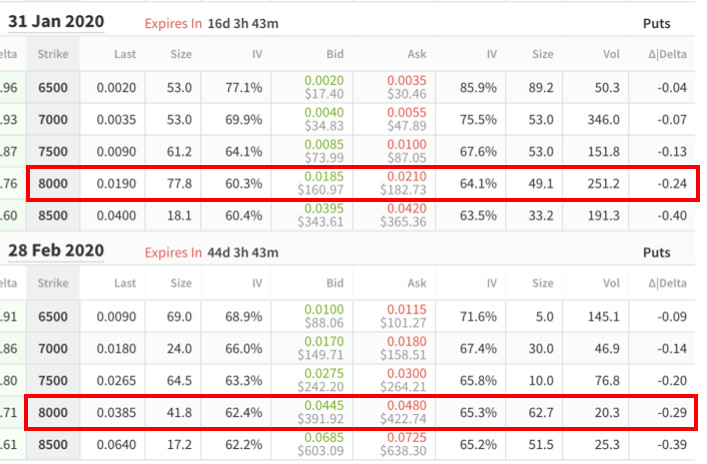707x464 pixels.
Task: Click the Vol column header under 31 Jan 2020
Action: [611, 54]
